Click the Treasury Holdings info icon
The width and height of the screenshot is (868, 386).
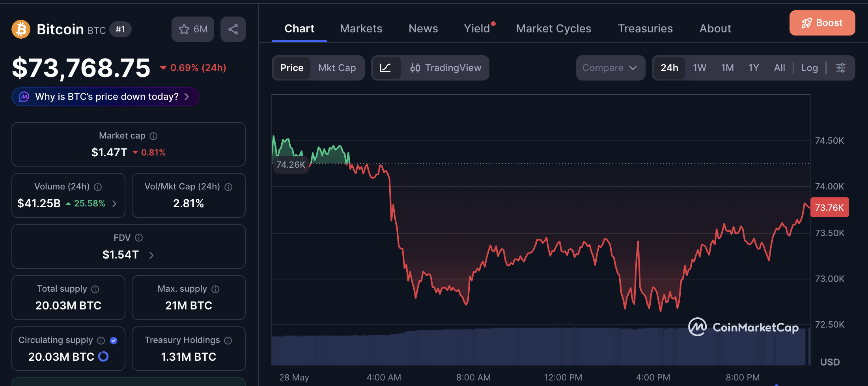pyautogui.click(x=228, y=341)
